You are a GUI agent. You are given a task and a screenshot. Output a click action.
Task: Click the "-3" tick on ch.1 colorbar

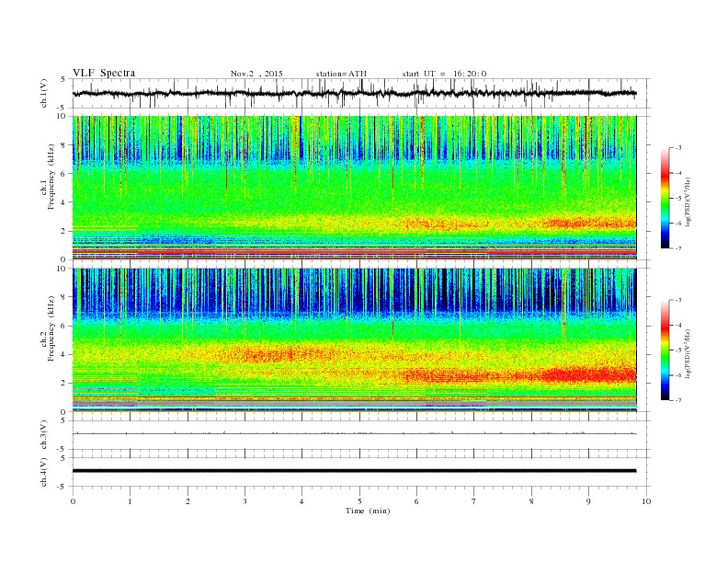(678, 148)
